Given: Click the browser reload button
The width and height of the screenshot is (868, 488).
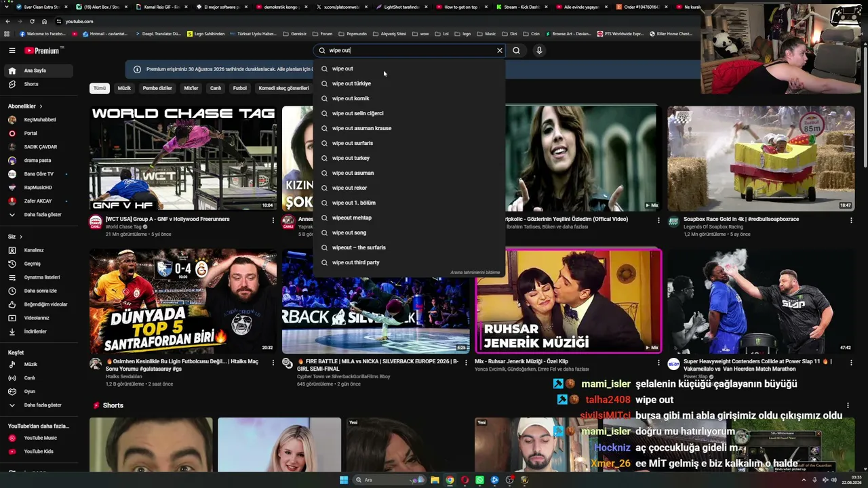Looking at the screenshot, I should 33,21.
